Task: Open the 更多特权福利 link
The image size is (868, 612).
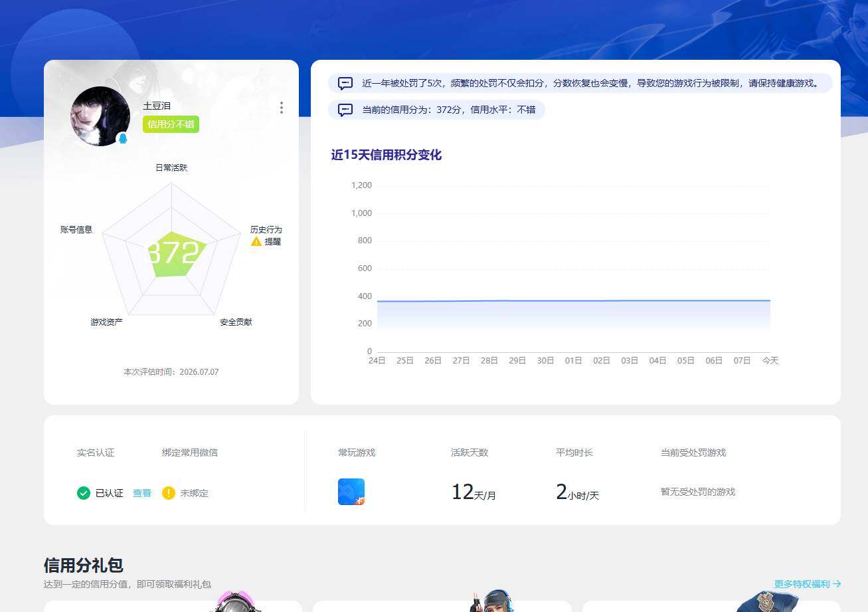Action: tap(808, 584)
